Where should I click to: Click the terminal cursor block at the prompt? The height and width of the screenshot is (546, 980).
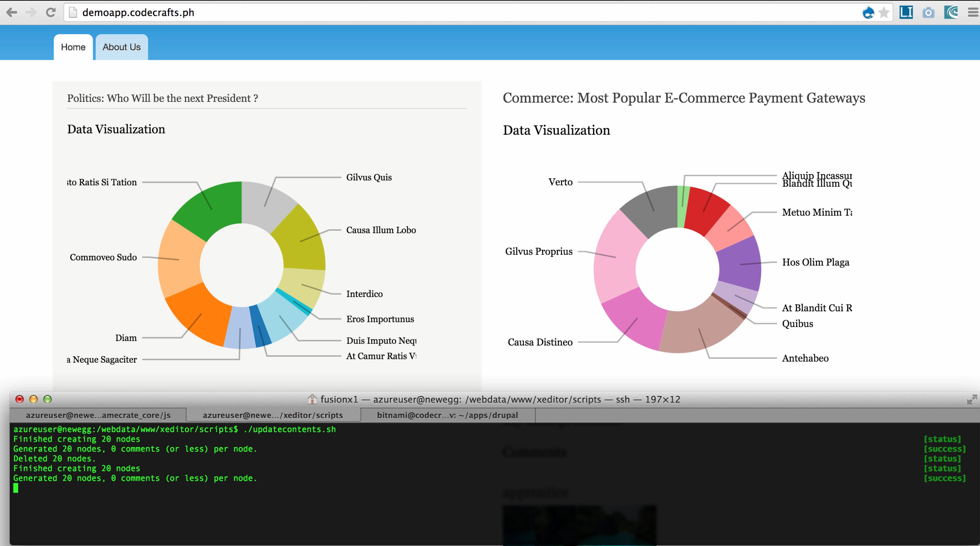[x=16, y=488]
